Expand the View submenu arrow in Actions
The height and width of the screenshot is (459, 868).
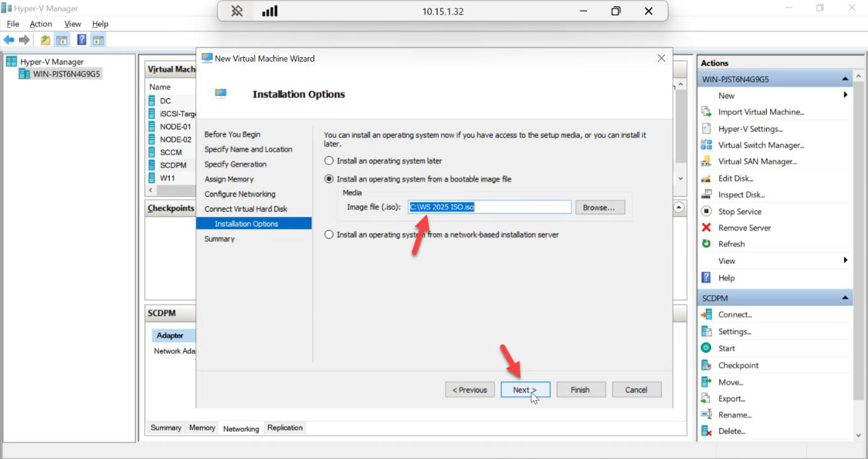[x=846, y=260]
